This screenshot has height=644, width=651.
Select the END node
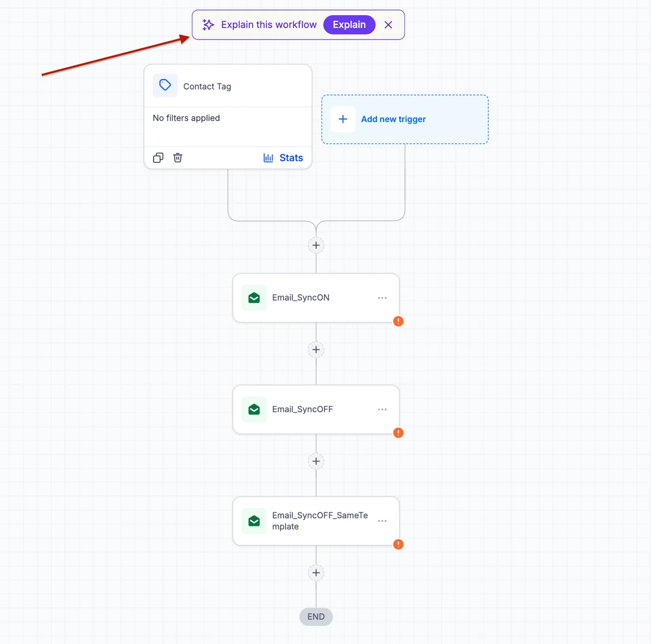(316, 617)
